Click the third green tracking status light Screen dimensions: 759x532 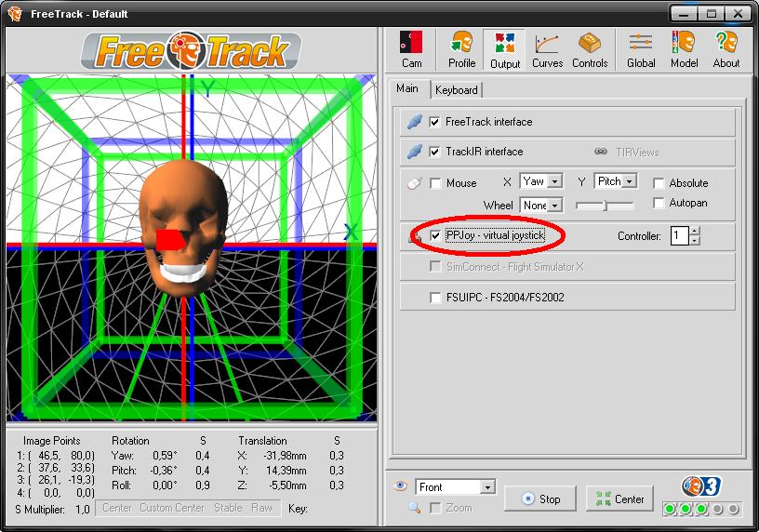pyautogui.click(x=701, y=509)
